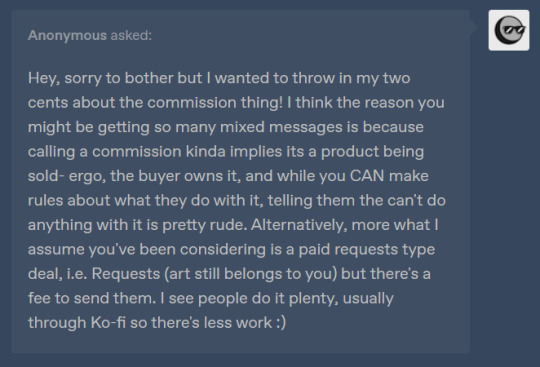540x367 pixels.
Task: Open the sunglasses-face avatar profile
Action: click(x=509, y=30)
